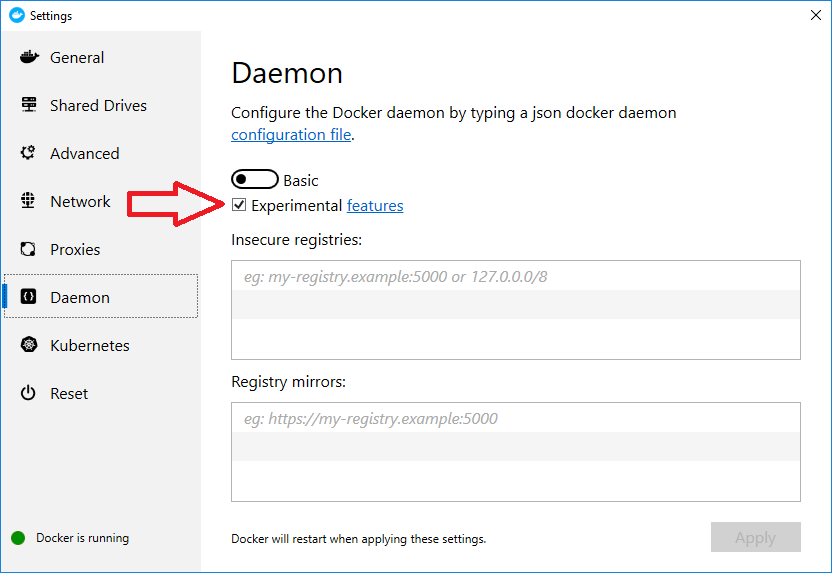Click the Network globe icon
The image size is (832, 573).
coord(28,201)
